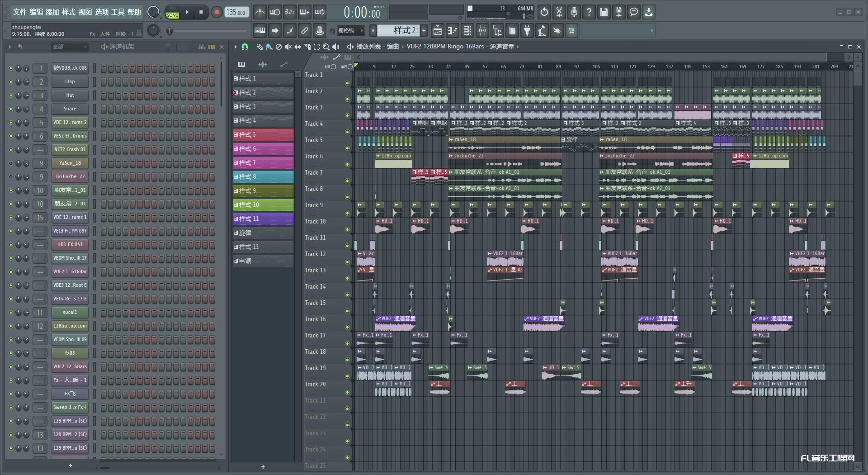Enable blend recording overdub icon

click(305, 12)
